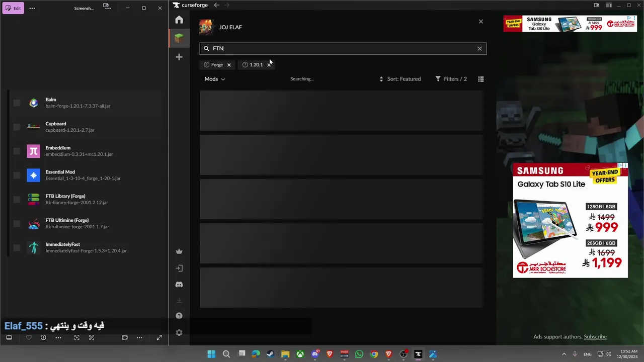This screenshot has width=644, height=362.
Task: Click the Forge chip help icon
Action: click(206, 65)
